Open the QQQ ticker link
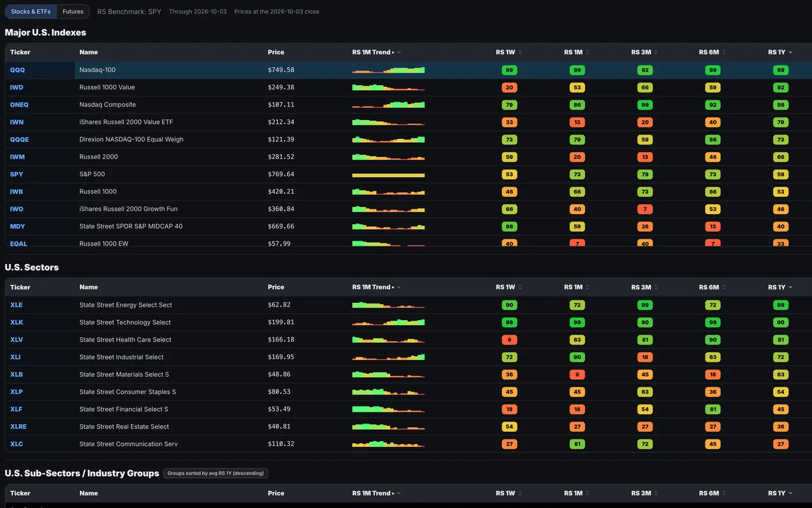Image resolution: width=812 pixels, height=508 pixels. pos(18,70)
